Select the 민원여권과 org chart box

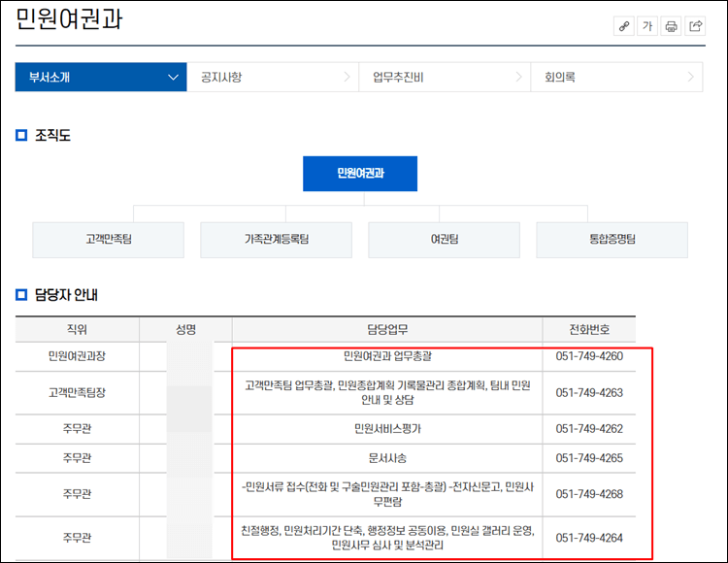(360, 174)
